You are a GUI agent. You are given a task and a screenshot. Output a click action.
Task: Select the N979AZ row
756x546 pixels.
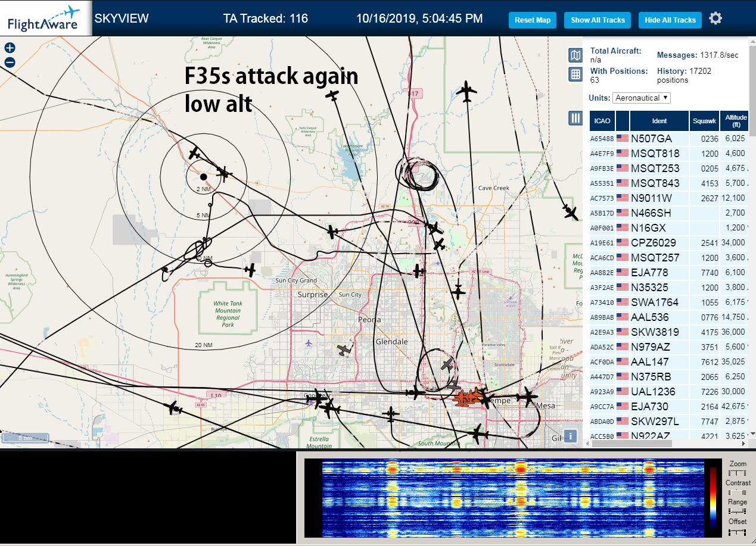click(x=668, y=347)
